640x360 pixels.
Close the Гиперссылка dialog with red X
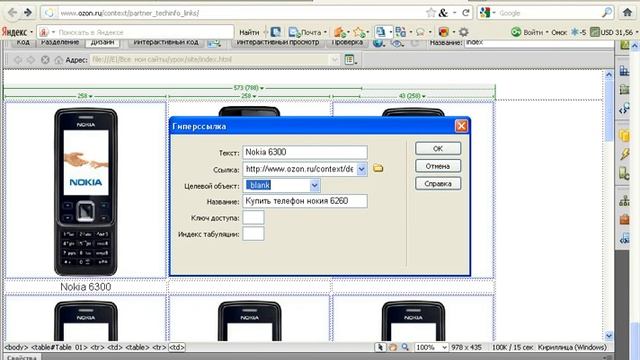[x=461, y=126]
